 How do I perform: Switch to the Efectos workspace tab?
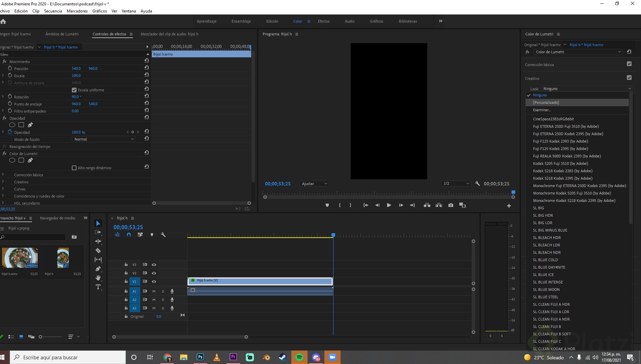pyautogui.click(x=323, y=21)
